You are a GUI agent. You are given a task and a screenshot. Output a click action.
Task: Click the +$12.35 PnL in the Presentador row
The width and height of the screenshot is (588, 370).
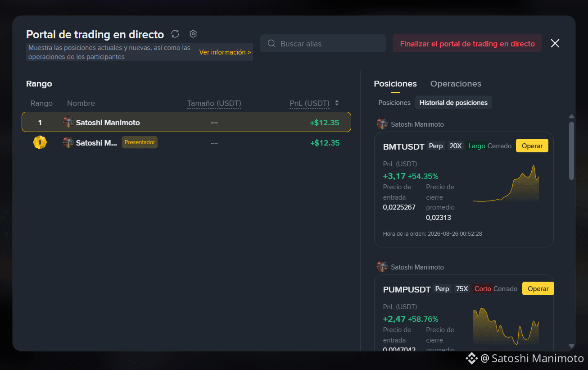(325, 143)
